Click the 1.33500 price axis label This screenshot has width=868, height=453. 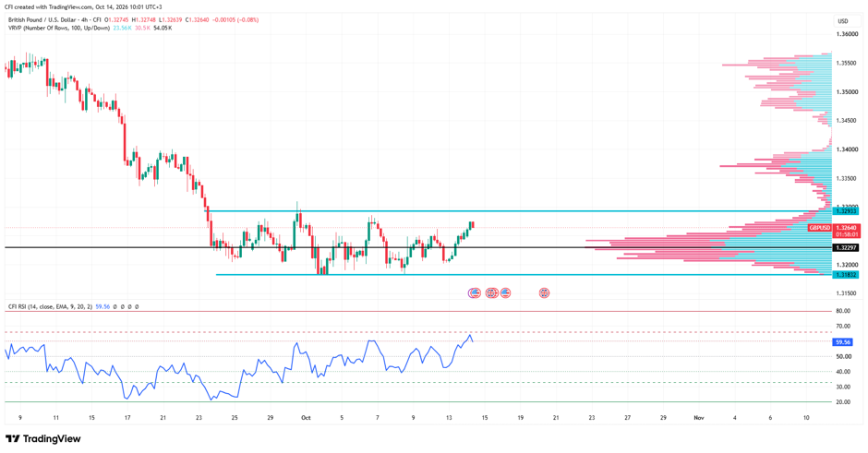[x=847, y=179]
